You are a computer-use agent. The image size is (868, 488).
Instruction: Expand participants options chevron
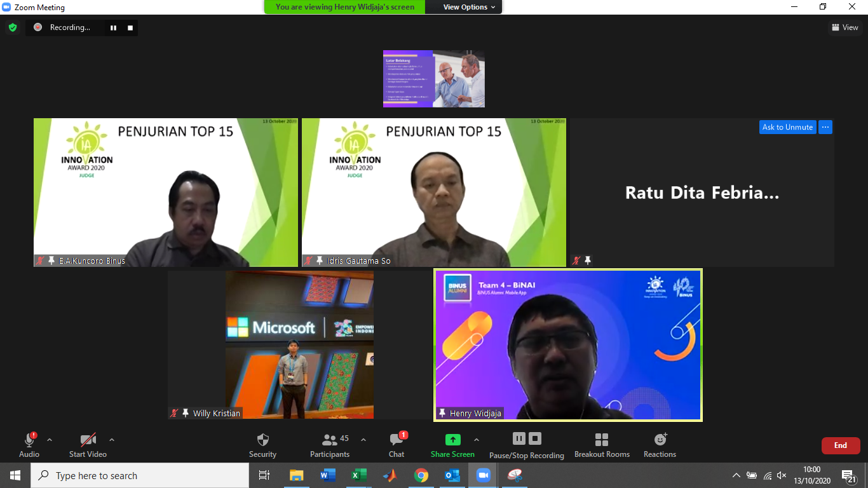(x=363, y=440)
